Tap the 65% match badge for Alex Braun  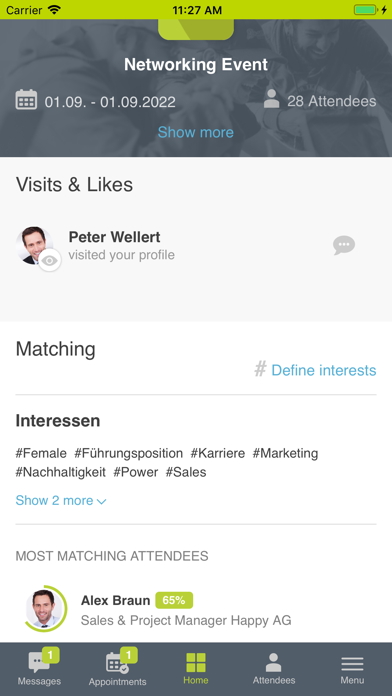[174, 600]
